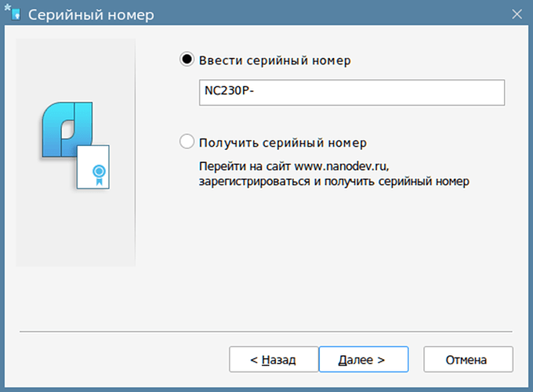
Task: Click the Ввести серийный номер label text
Action: 274,60
